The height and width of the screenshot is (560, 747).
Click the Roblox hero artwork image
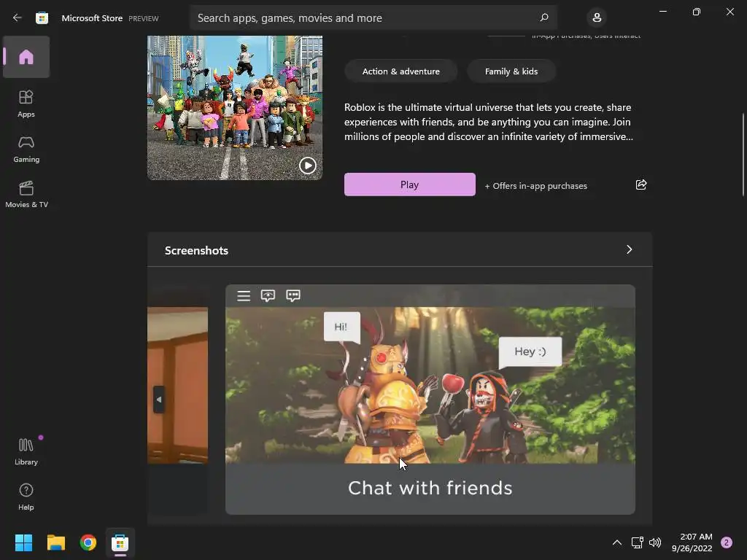click(x=234, y=108)
